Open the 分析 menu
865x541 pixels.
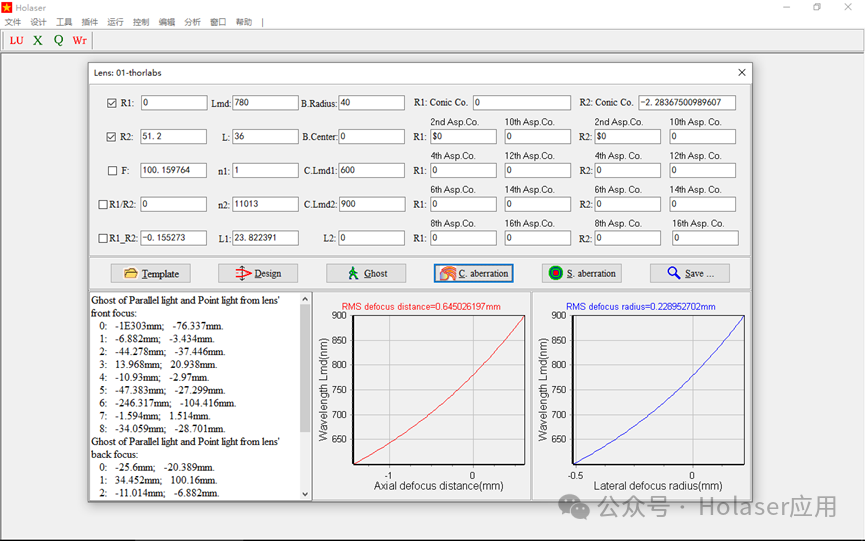click(192, 22)
